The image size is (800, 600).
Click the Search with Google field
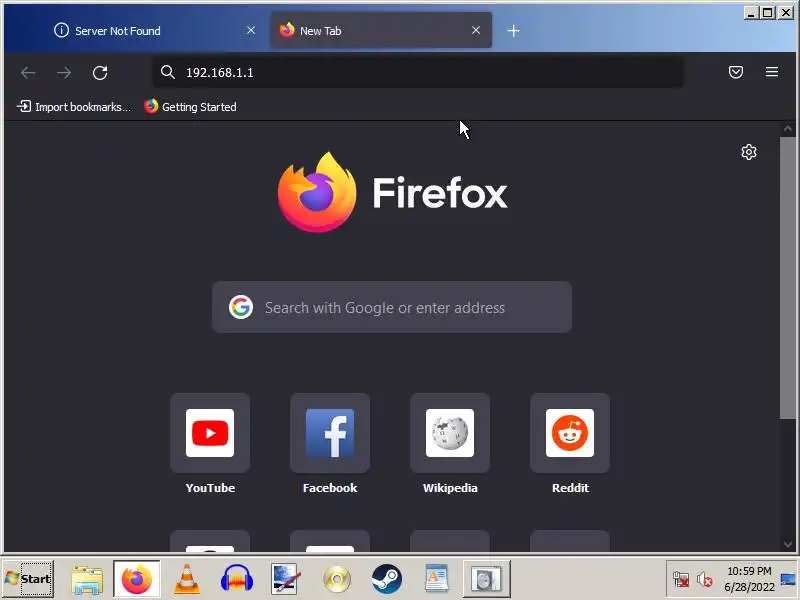pos(392,307)
